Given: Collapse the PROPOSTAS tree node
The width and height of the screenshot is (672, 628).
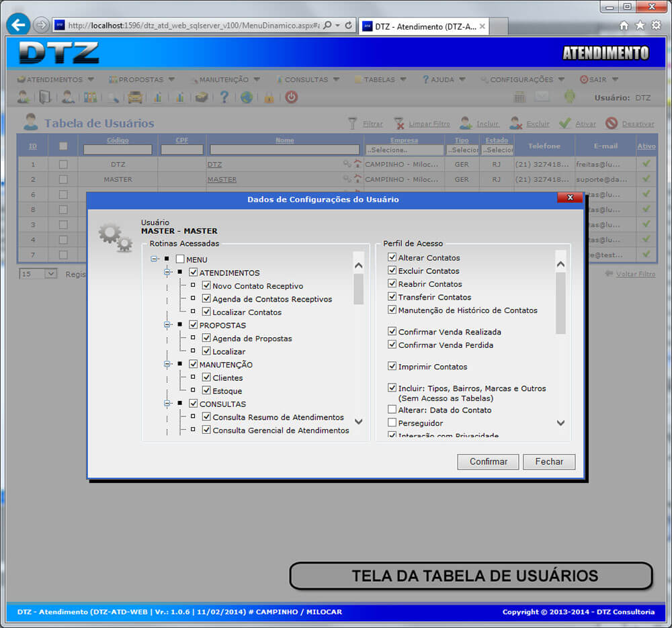Looking at the screenshot, I should [168, 325].
